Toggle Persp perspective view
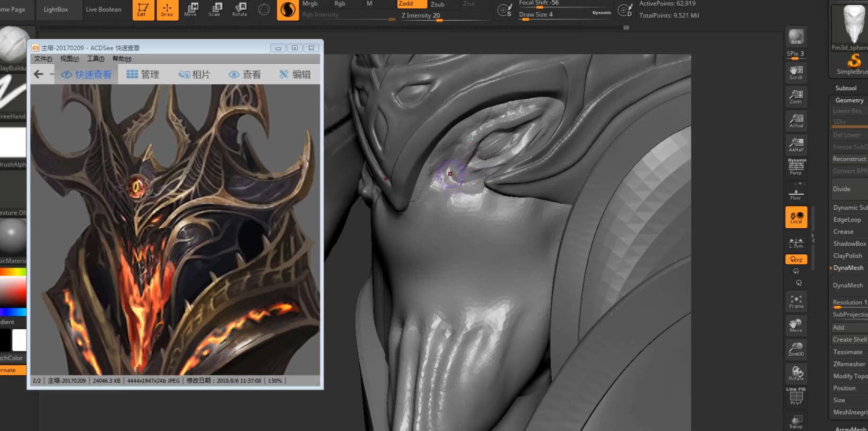 (796, 167)
